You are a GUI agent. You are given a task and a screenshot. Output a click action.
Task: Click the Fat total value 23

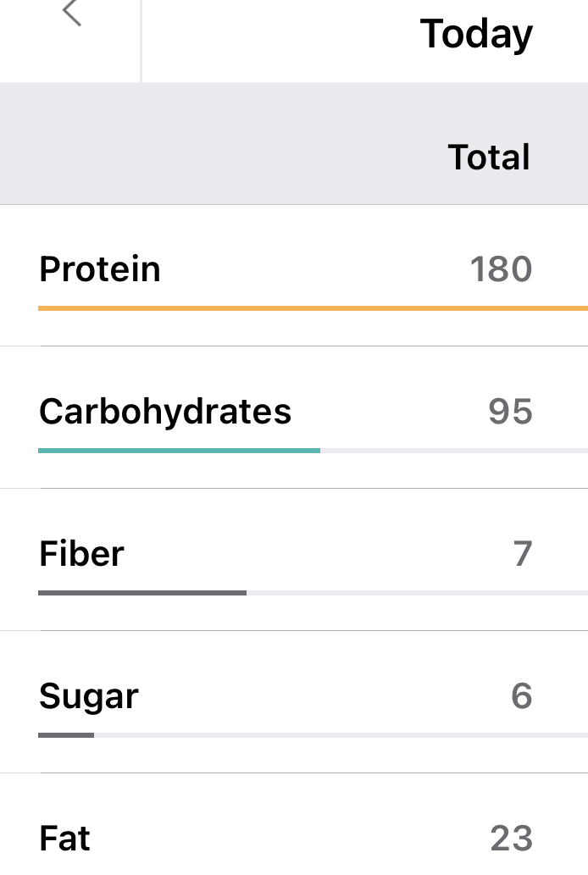point(511,839)
